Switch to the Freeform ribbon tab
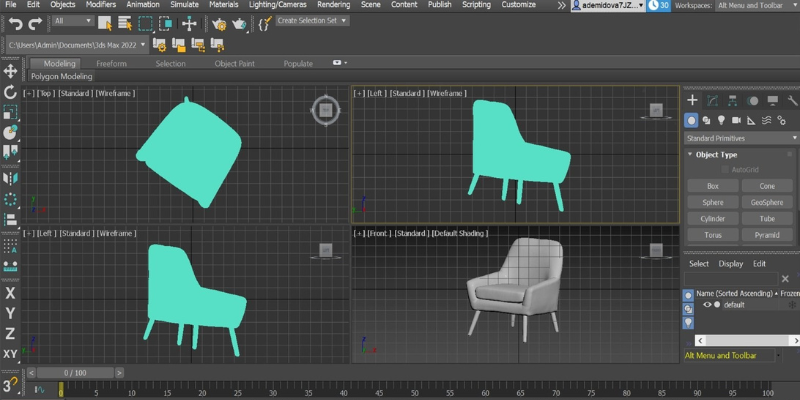The image size is (800, 400). [x=111, y=63]
